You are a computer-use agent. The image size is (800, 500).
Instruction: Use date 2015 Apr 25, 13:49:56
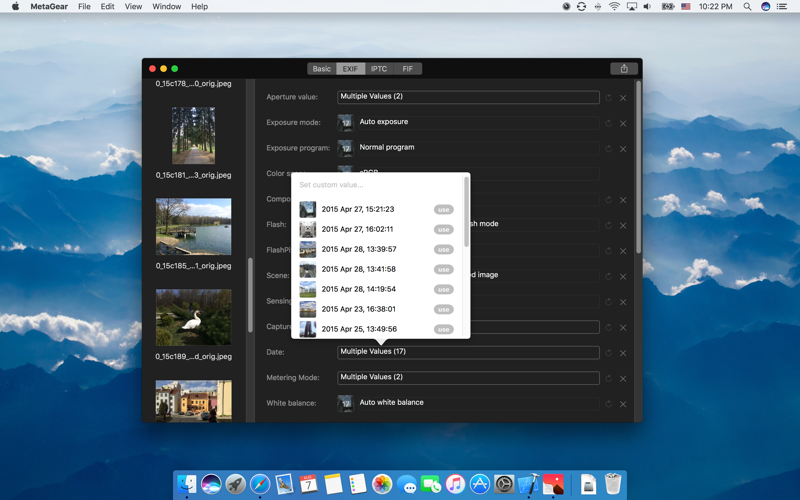[x=443, y=329]
